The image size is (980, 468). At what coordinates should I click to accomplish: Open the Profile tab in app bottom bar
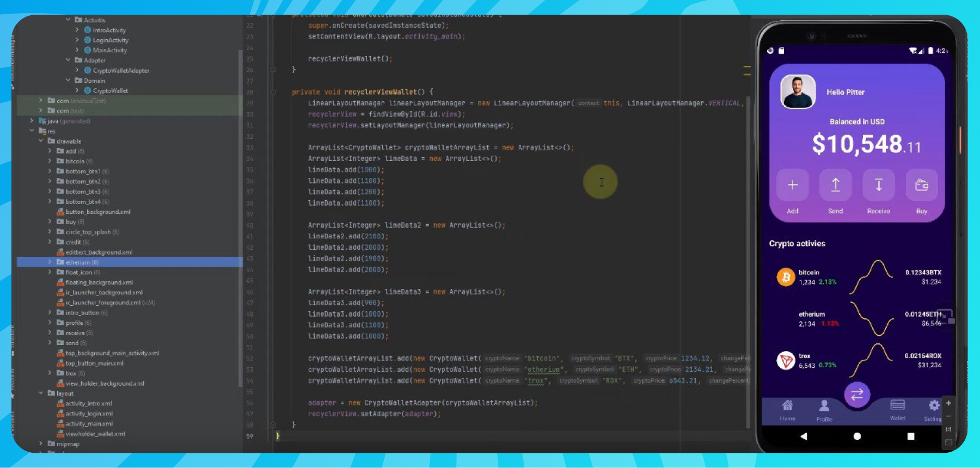pos(824,411)
